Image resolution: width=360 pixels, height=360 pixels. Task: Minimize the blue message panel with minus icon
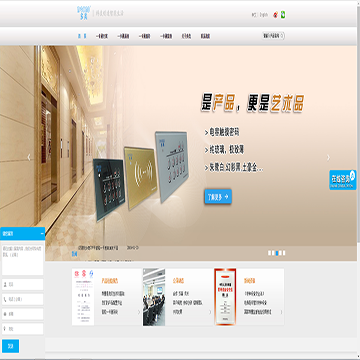[x=42, y=234]
